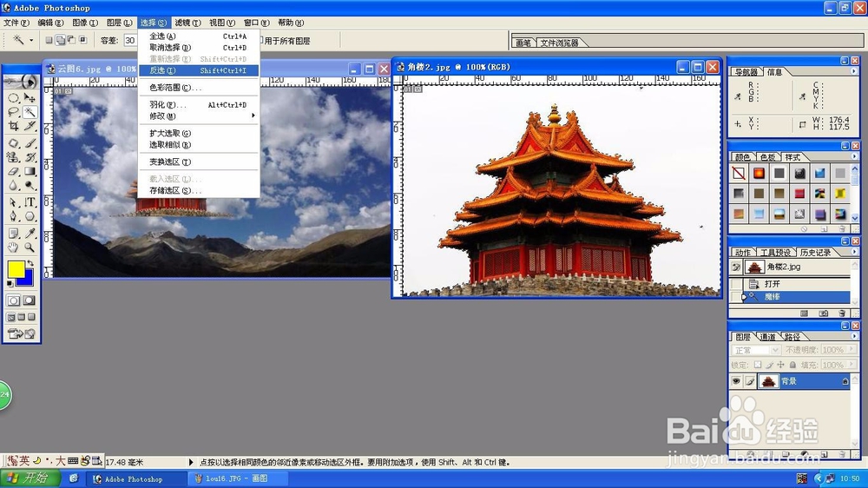Select the Brush tool
The width and height of the screenshot is (868, 488).
pos(30,143)
